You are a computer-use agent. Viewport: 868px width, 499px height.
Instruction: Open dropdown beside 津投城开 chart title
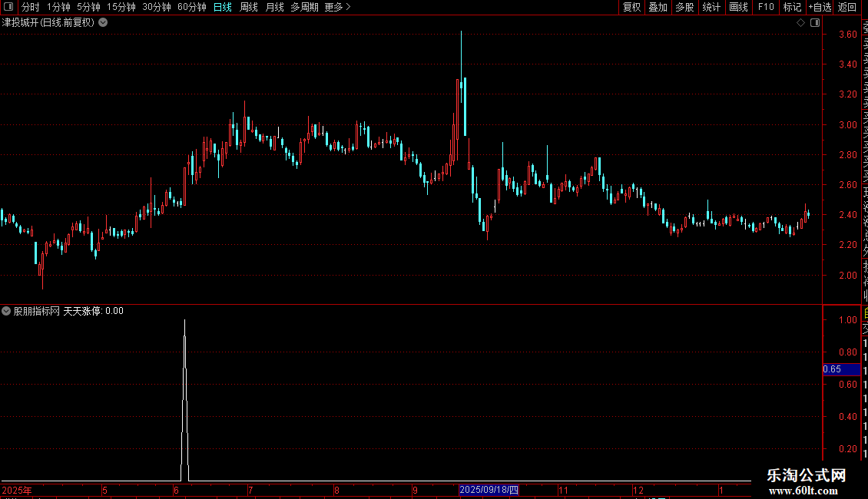coord(103,23)
